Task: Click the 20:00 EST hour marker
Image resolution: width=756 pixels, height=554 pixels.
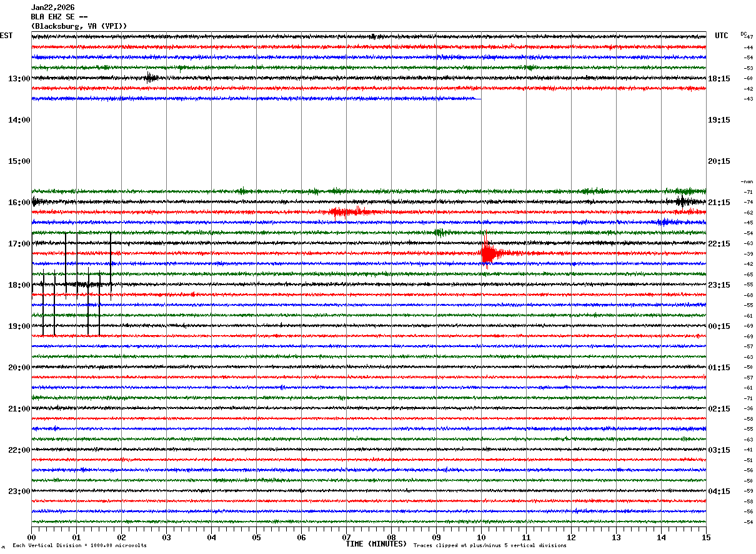Action: click(19, 368)
